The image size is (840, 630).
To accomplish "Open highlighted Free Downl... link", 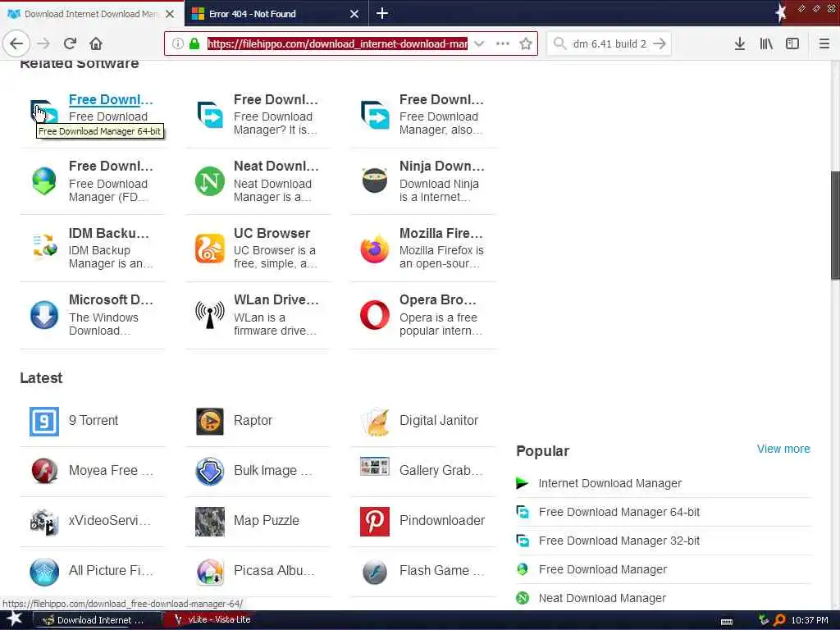I will point(111,99).
